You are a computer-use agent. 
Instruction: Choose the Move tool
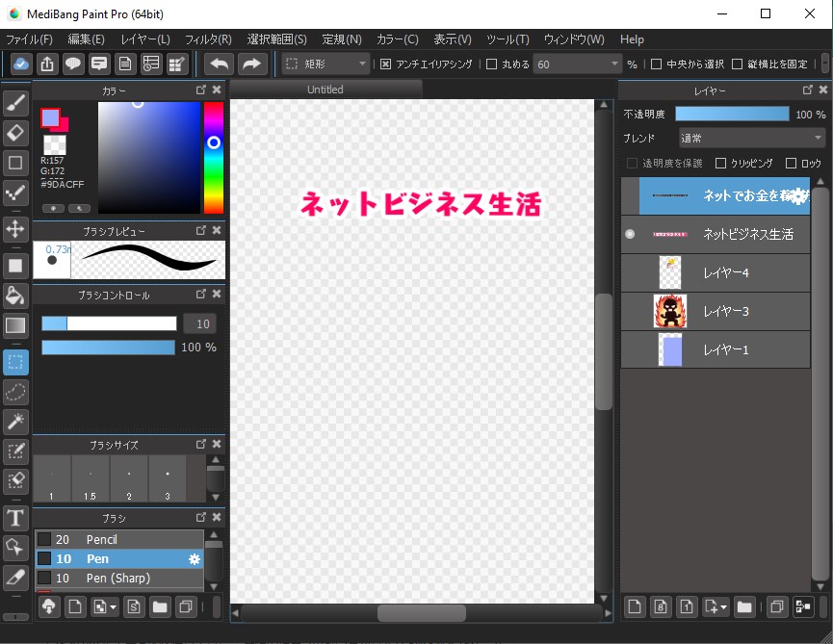tap(15, 228)
